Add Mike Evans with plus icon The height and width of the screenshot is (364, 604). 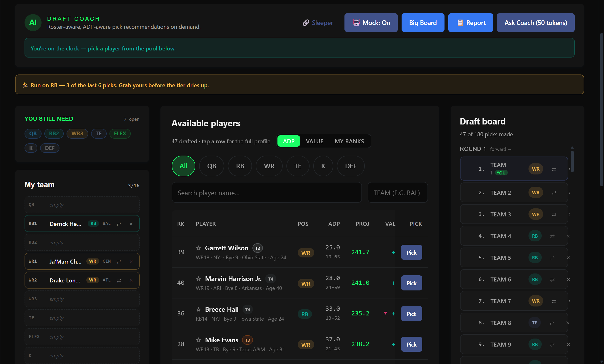coord(394,344)
